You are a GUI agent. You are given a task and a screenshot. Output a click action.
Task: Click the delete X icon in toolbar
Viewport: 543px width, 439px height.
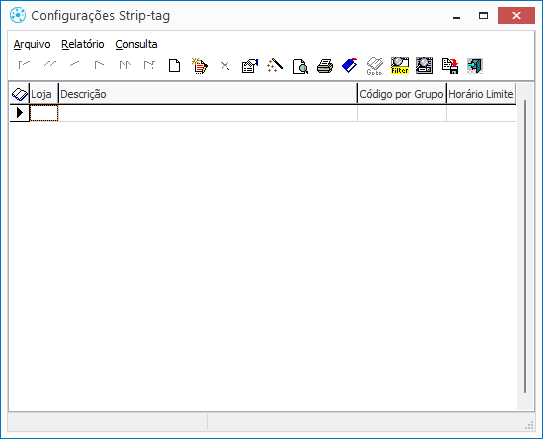225,65
